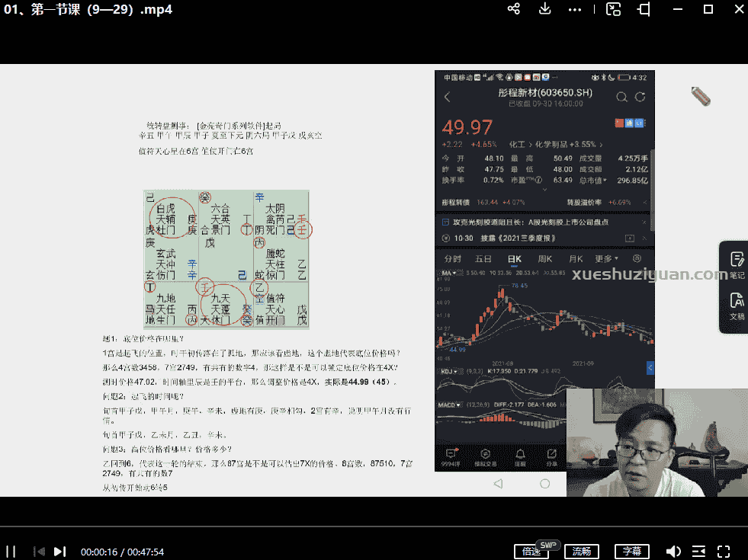The height and width of the screenshot is (560, 748).
Task: Pause the playing video
Action: click(11, 551)
